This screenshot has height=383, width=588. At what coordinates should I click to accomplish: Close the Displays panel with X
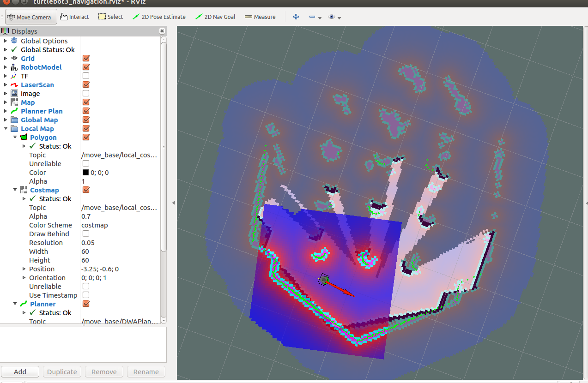pyautogui.click(x=162, y=31)
